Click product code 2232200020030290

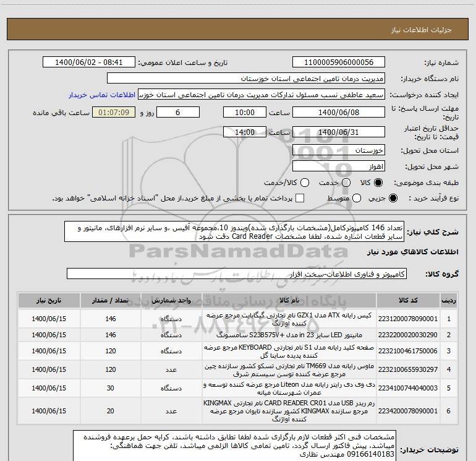[408, 335]
